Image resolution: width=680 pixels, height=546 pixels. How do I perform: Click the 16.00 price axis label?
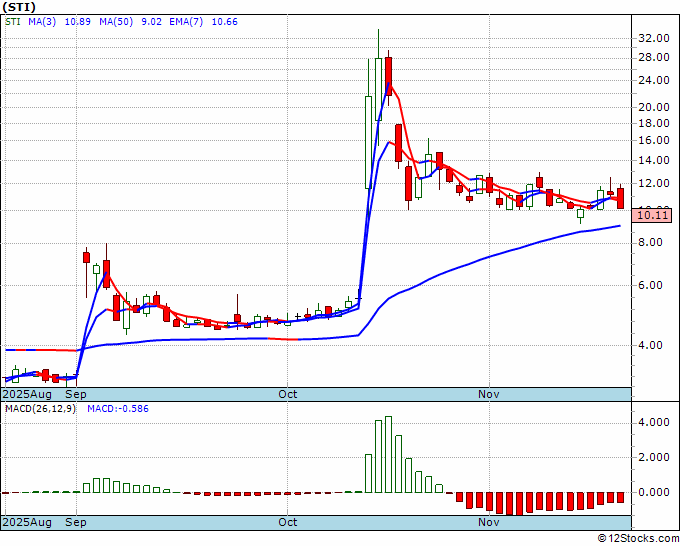[654, 141]
